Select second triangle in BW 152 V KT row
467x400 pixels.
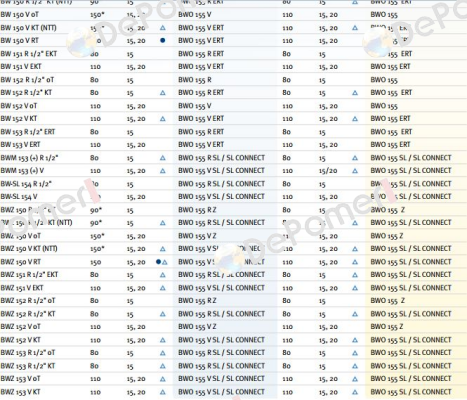[x=355, y=119]
